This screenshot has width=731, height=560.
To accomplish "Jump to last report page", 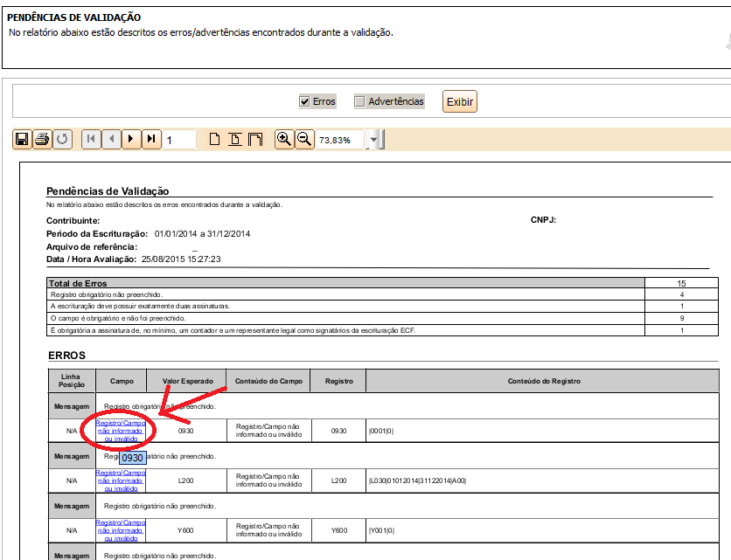I will [151, 139].
